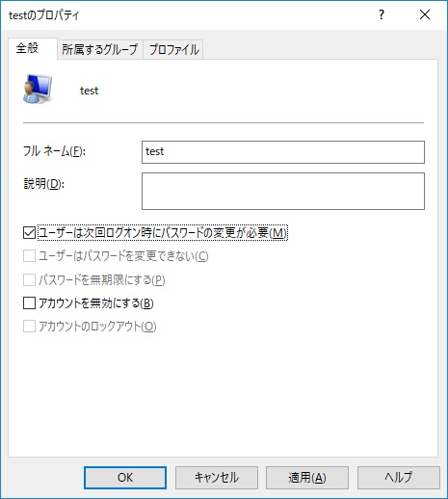This screenshot has width=448, height=499.
Task: Open help with ヘルプ button
Action: pos(399,478)
